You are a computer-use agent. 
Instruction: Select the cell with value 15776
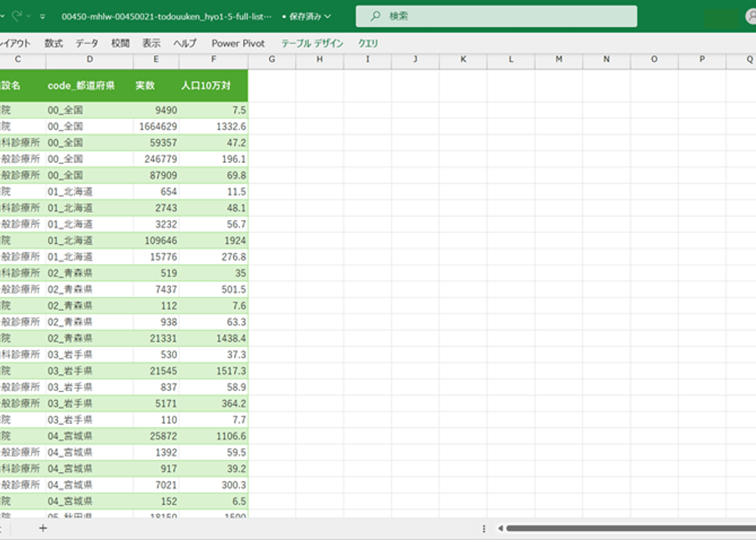pos(156,257)
